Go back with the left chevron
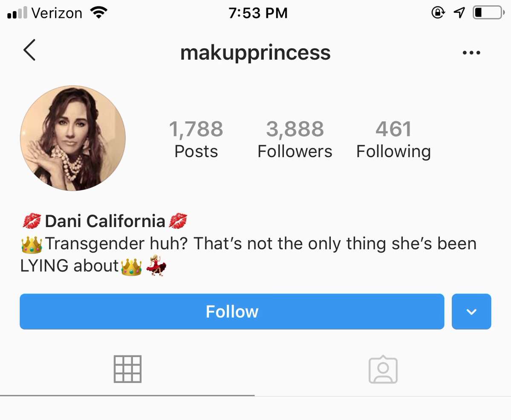Screen dimensions: 511x420 (29, 50)
